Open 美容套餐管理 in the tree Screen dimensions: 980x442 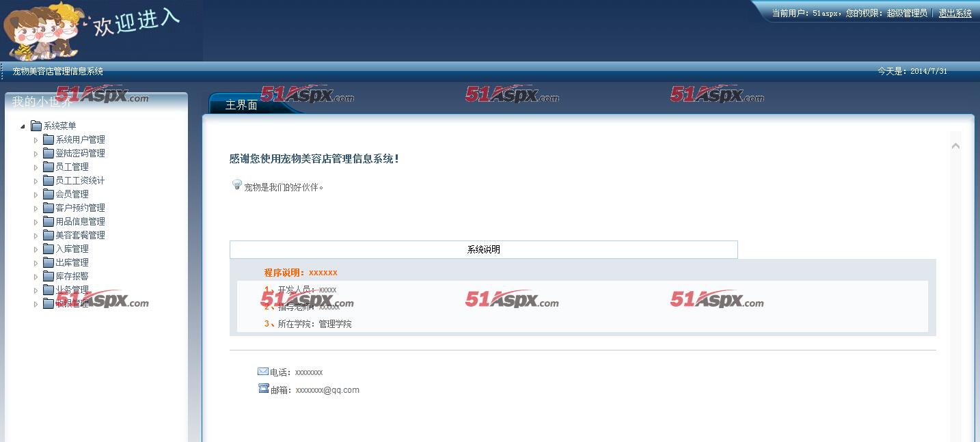[x=81, y=235]
